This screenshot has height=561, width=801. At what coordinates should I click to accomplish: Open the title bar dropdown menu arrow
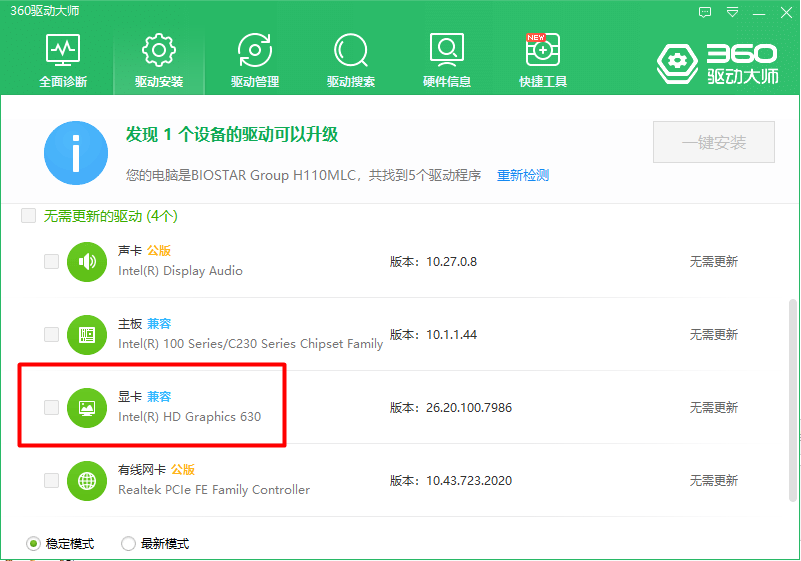pos(733,12)
